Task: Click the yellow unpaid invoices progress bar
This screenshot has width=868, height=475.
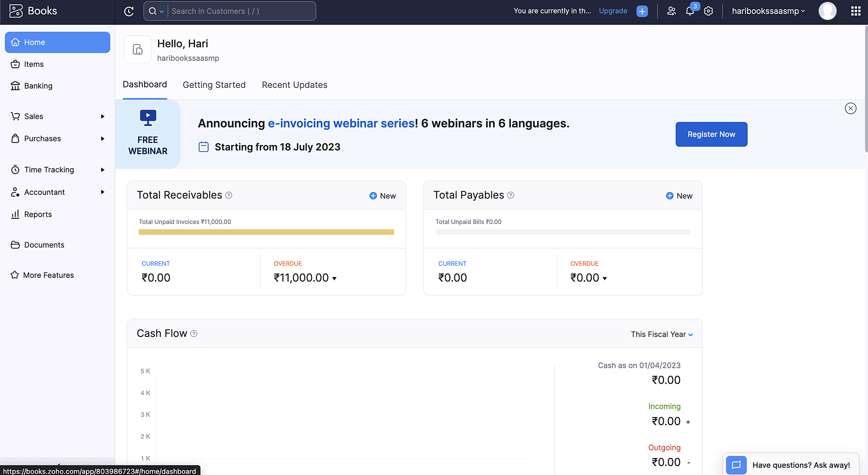Action: pyautogui.click(x=266, y=232)
